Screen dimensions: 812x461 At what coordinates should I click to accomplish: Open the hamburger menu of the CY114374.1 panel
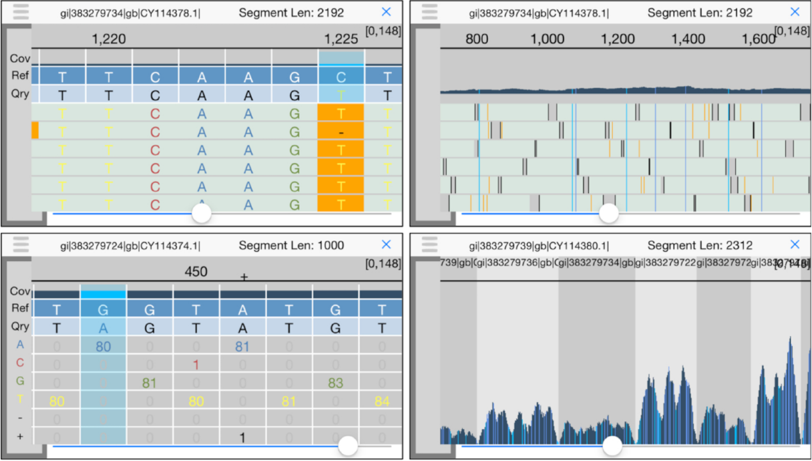tap(21, 244)
